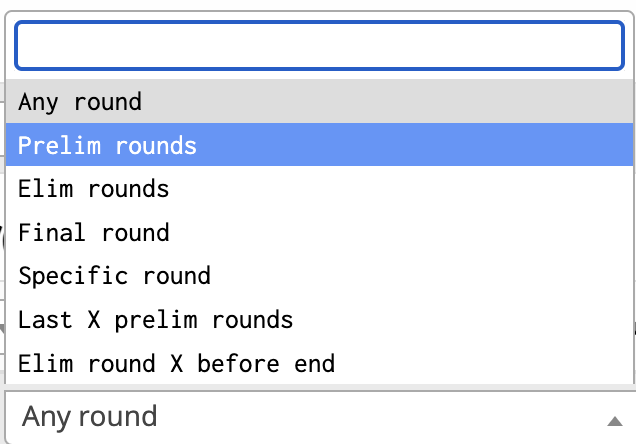Close the list via bottom select box
Viewport: 636px width, 444px height.
pyautogui.click(x=300, y=416)
